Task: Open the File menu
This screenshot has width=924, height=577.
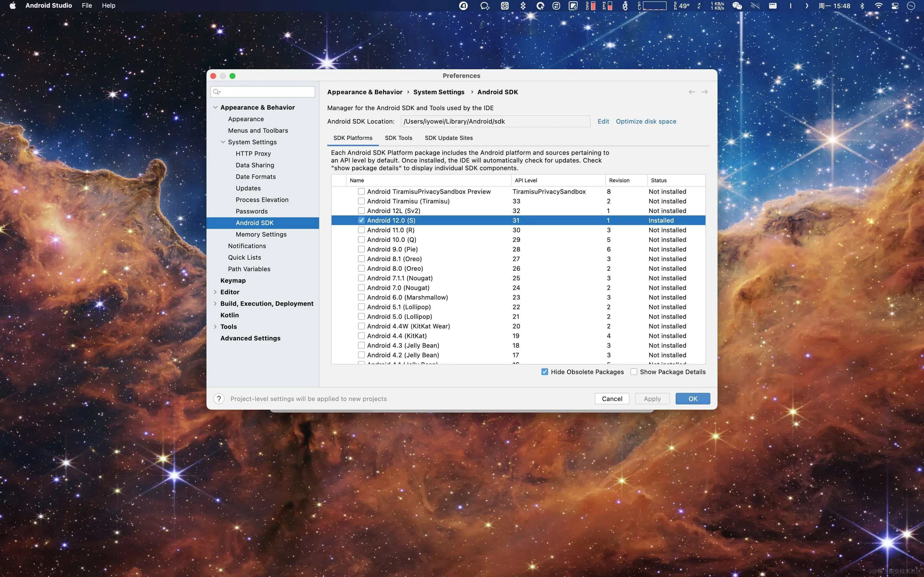Action: (87, 6)
